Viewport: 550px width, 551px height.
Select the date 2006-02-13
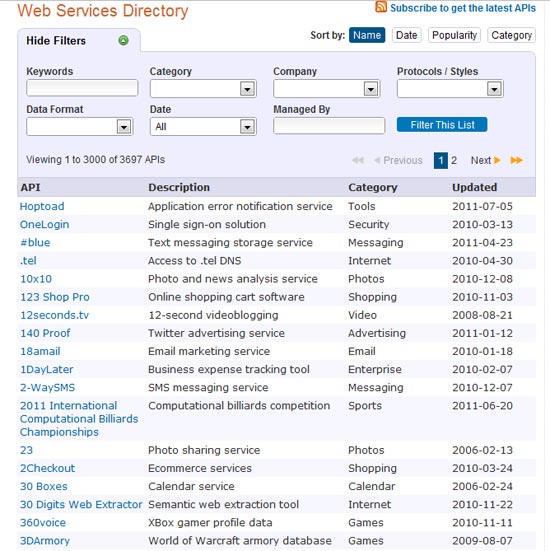click(x=482, y=450)
